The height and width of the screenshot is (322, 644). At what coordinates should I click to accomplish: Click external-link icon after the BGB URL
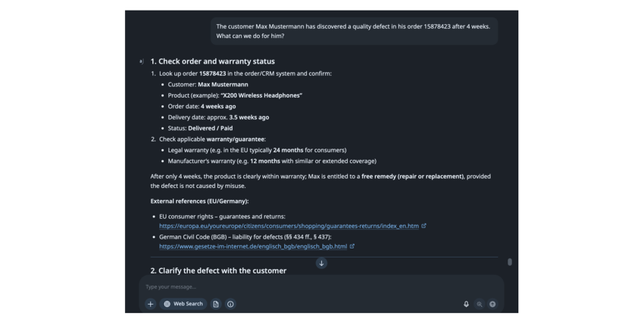(x=352, y=246)
